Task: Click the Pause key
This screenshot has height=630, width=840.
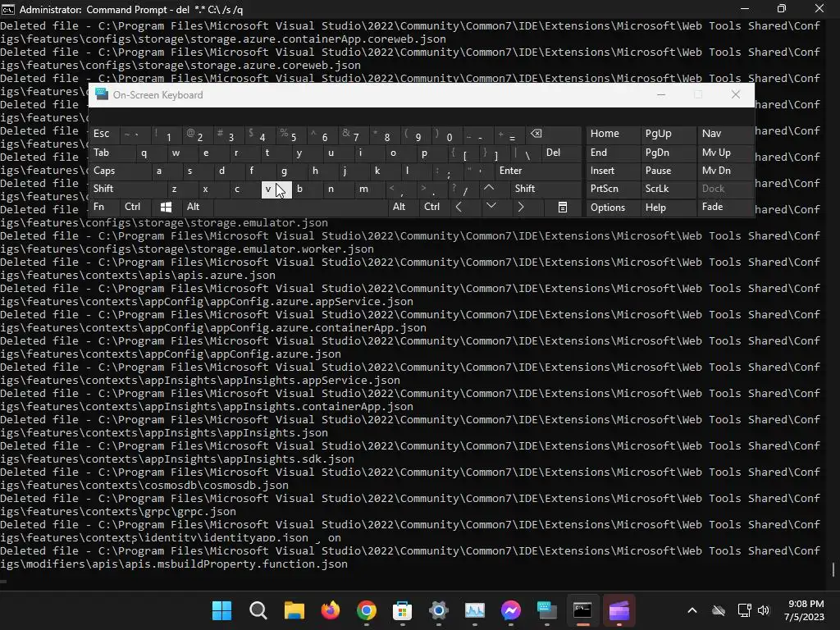Action: (x=668, y=171)
